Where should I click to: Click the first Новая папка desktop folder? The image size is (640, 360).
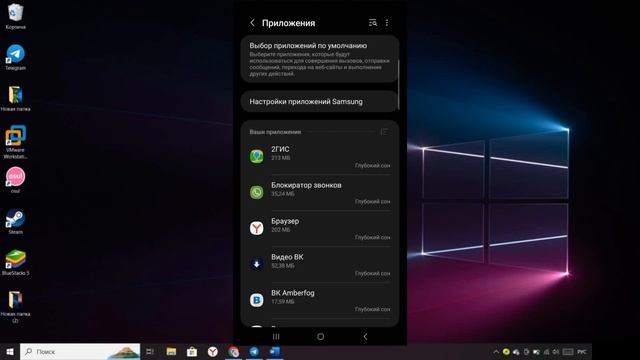tap(16, 98)
